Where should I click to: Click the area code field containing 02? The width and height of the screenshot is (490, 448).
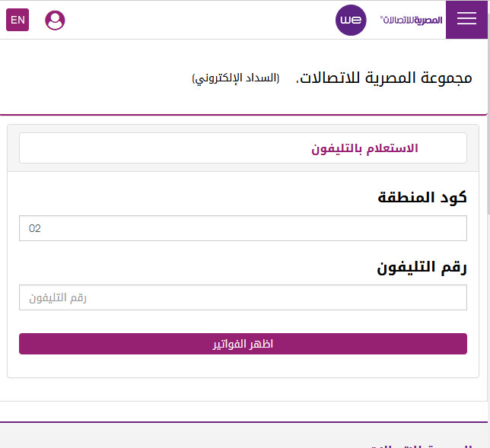click(243, 228)
